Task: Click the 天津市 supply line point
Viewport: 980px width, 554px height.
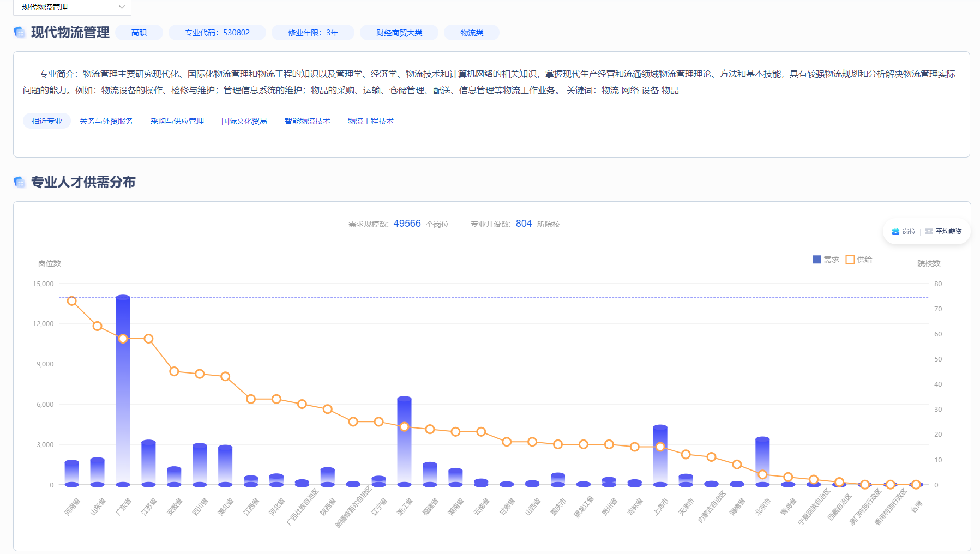Action: click(686, 454)
